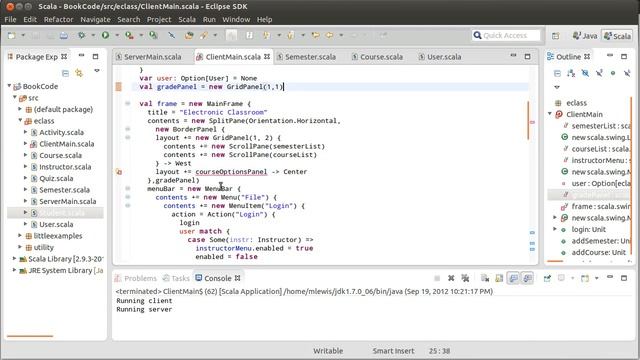Open the File menu
This screenshot has width=640, height=360.
(10, 19)
